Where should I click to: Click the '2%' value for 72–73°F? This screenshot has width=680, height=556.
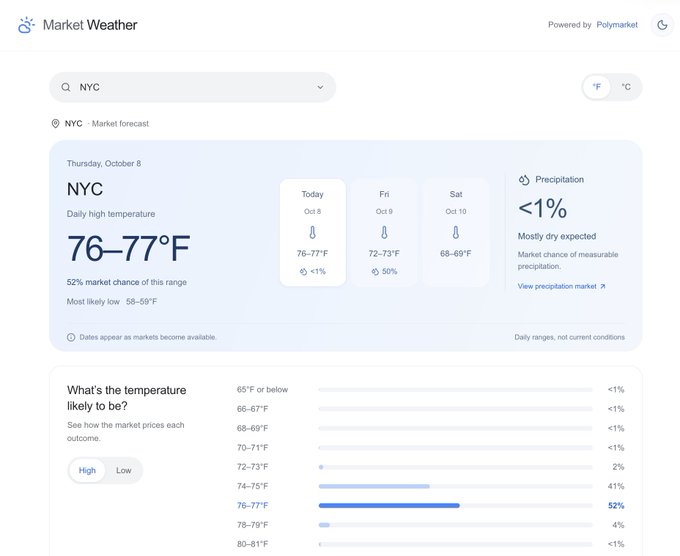618,467
